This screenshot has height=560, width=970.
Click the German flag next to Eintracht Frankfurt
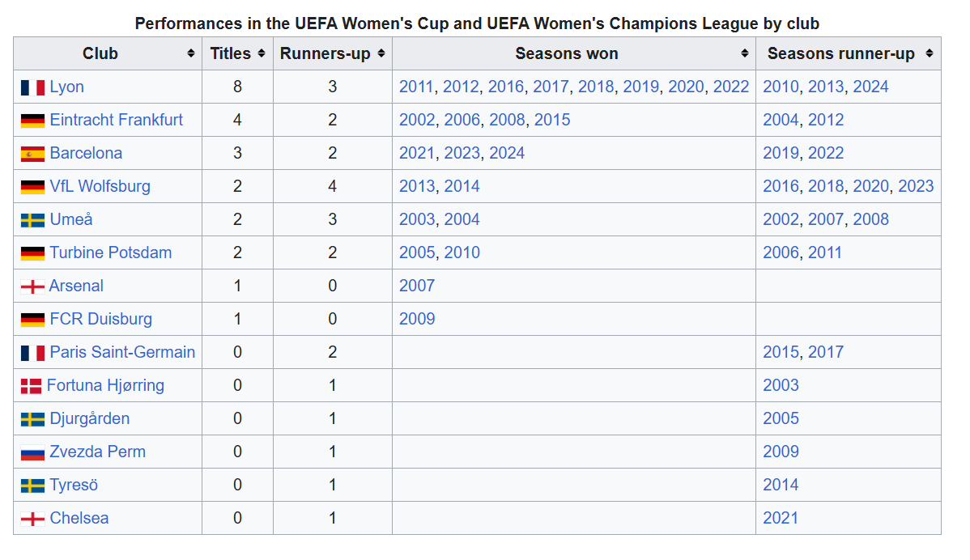tap(32, 121)
